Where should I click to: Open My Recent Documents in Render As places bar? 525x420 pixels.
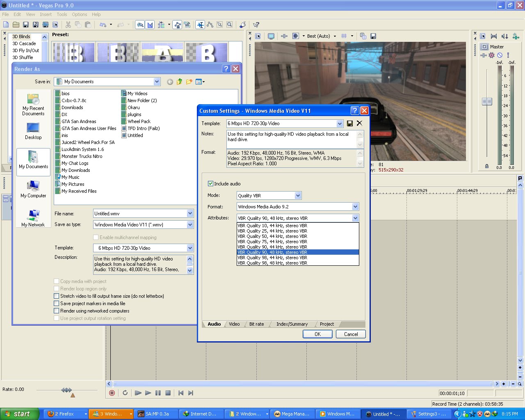pyautogui.click(x=33, y=105)
